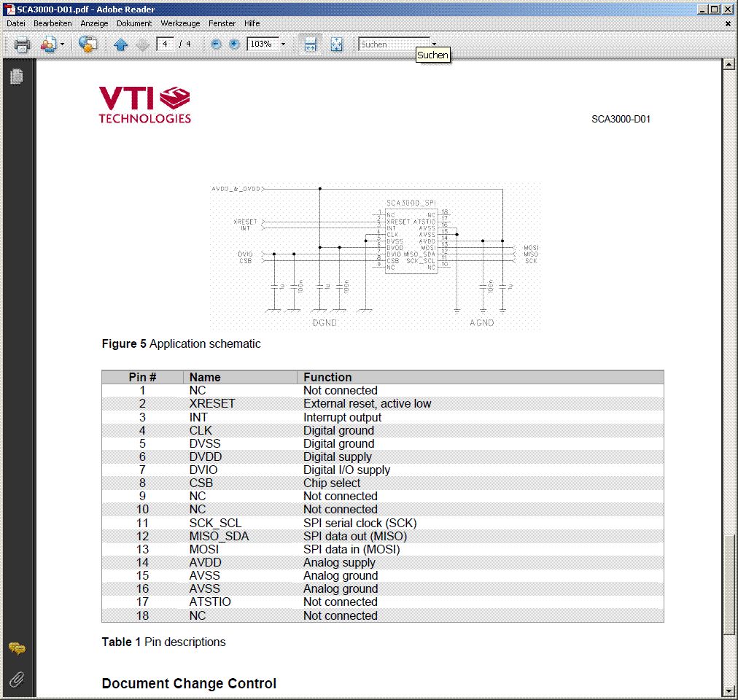Image resolution: width=738 pixels, height=700 pixels.
Task: Click the 'Digital I/O supply' cell
Action: tap(347, 470)
